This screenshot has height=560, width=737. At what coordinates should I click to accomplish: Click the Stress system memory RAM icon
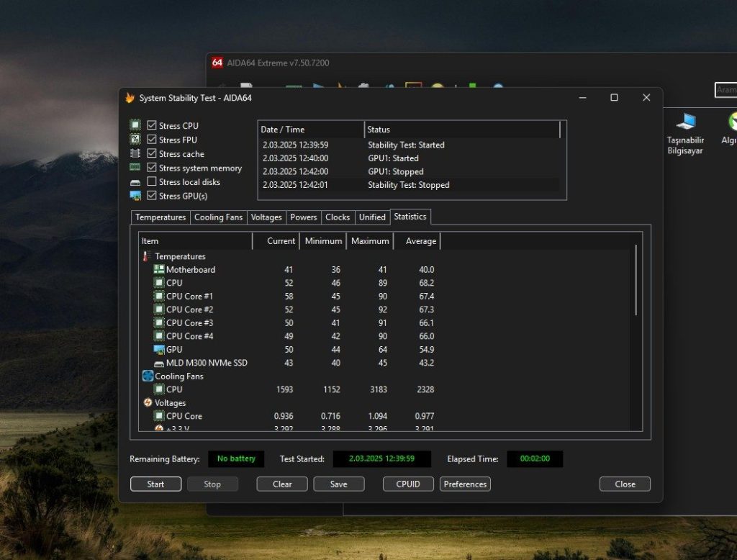coord(135,167)
